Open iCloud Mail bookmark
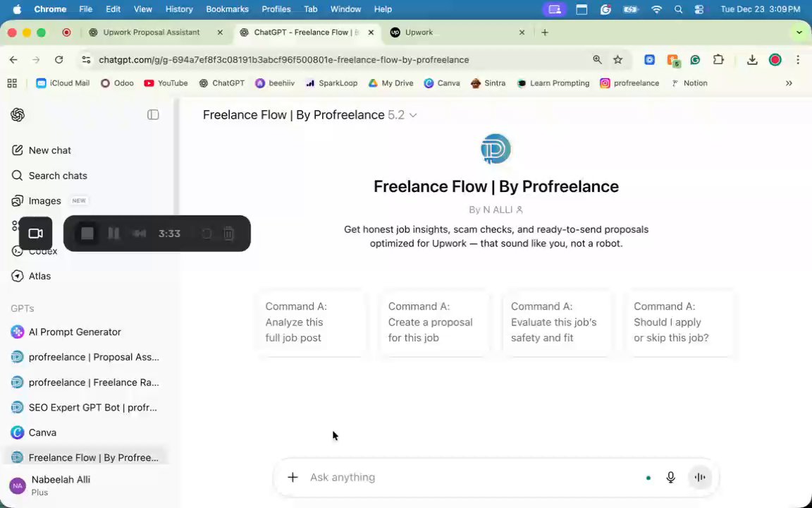Viewport: 812px width, 508px height. [63, 83]
